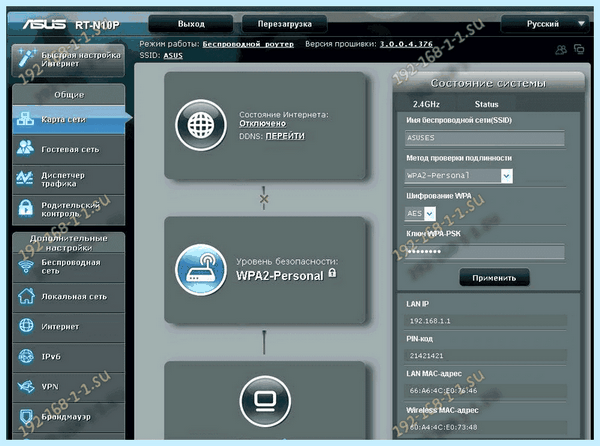
Task: Click the Диспетчер трафика graph icon
Action: (x=25, y=179)
